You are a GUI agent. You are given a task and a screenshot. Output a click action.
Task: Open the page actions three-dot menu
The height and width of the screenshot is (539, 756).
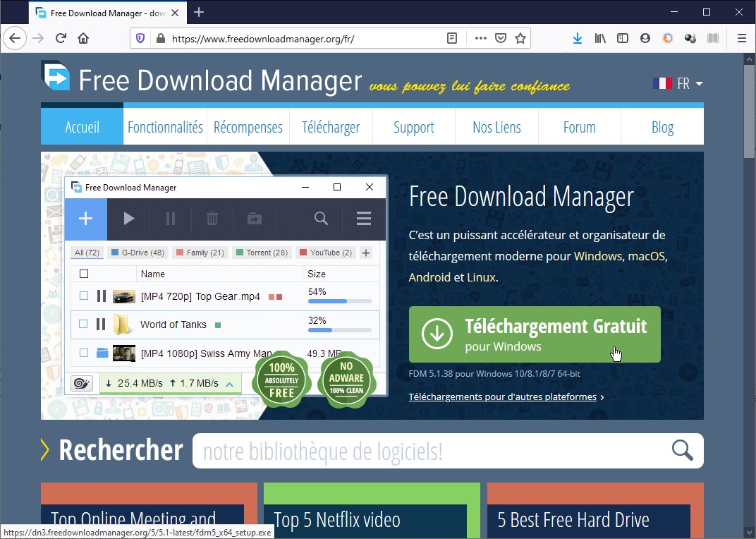tap(480, 38)
